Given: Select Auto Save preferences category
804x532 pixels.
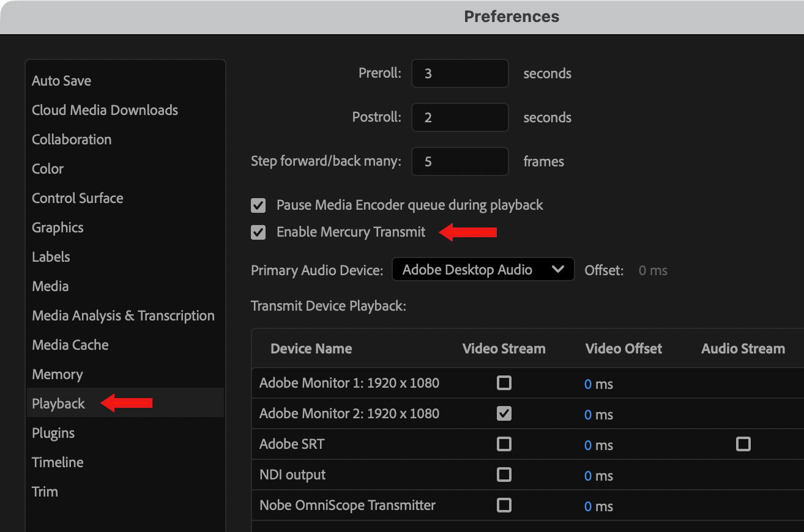Looking at the screenshot, I should (61, 81).
